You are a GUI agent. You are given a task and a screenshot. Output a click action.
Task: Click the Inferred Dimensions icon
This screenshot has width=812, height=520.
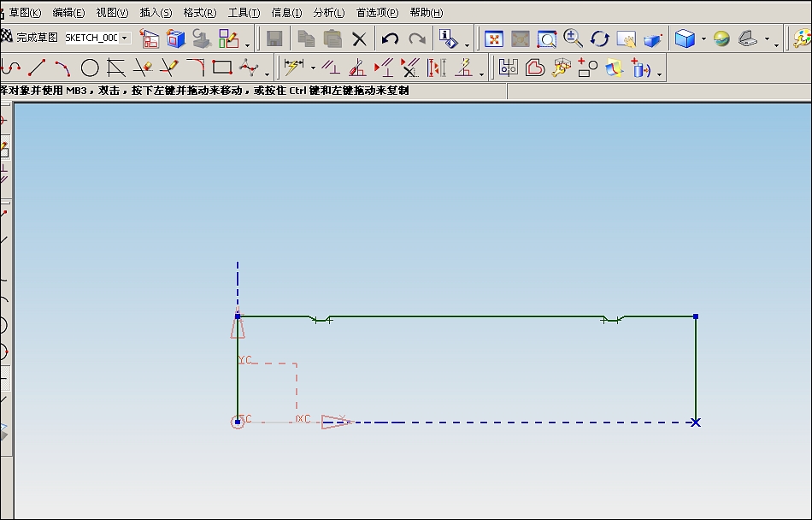click(294, 68)
